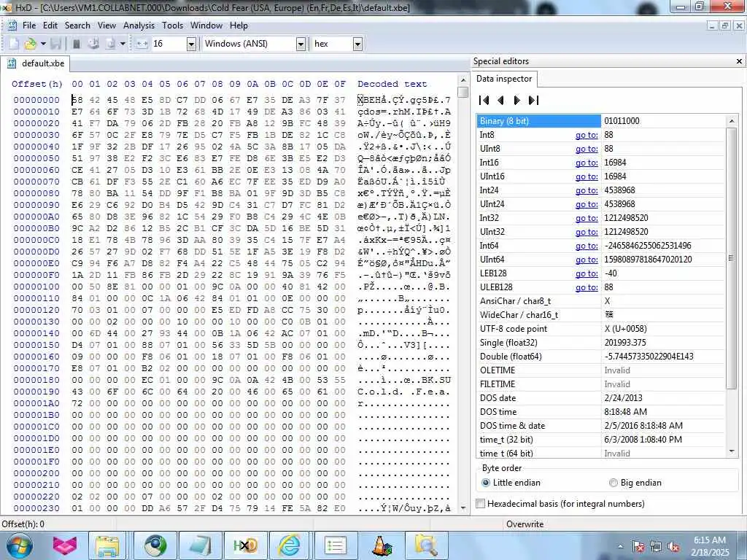Click the hex view scrollbar thumb
This screenshot has width=747, height=560.
[x=463, y=92]
